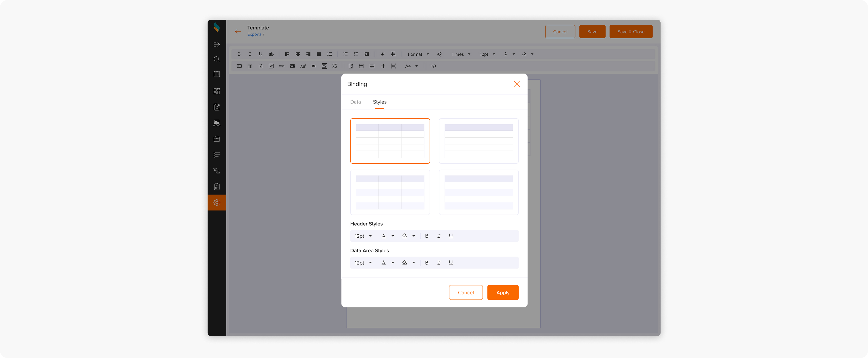Image resolution: width=868 pixels, height=358 pixels.
Task: Click the Cancel button in page header
Action: tap(560, 32)
